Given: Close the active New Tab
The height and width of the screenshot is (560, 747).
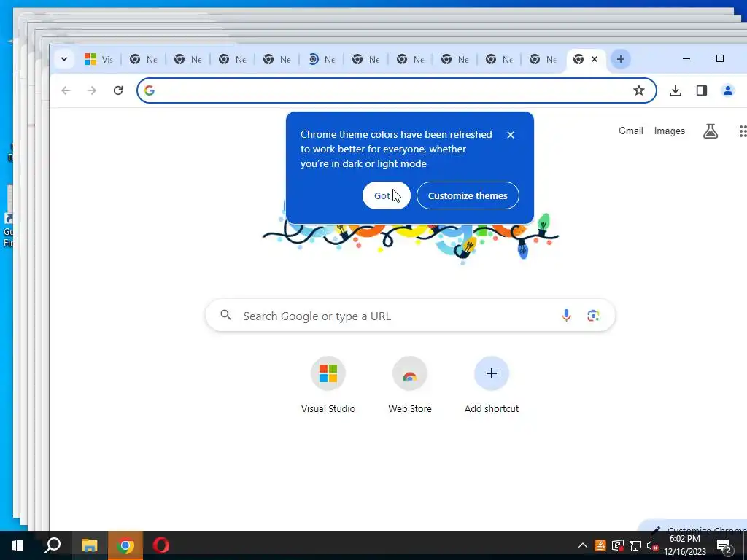Looking at the screenshot, I should coord(594,59).
